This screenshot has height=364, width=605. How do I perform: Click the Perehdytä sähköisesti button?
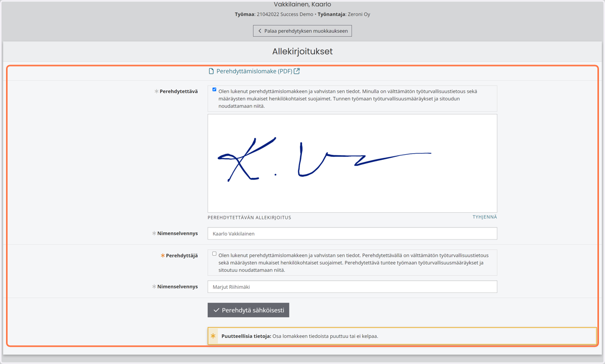(x=249, y=310)
